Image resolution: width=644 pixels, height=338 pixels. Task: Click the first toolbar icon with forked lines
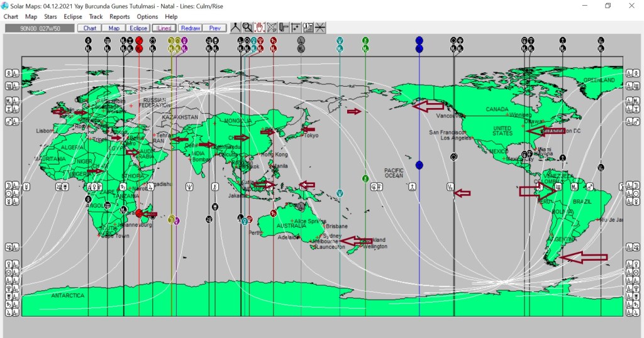(236, 28)
